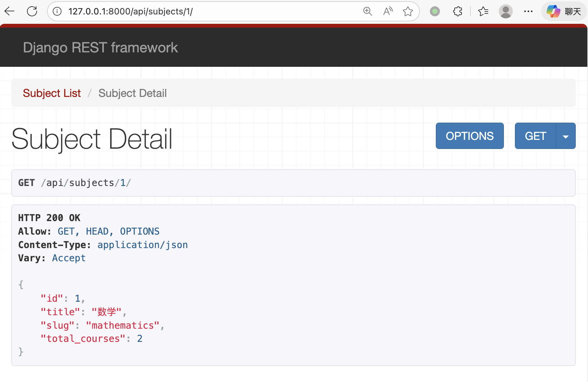Click the application/json content type value
Screen dimensions: 588x382
point(142,245)
